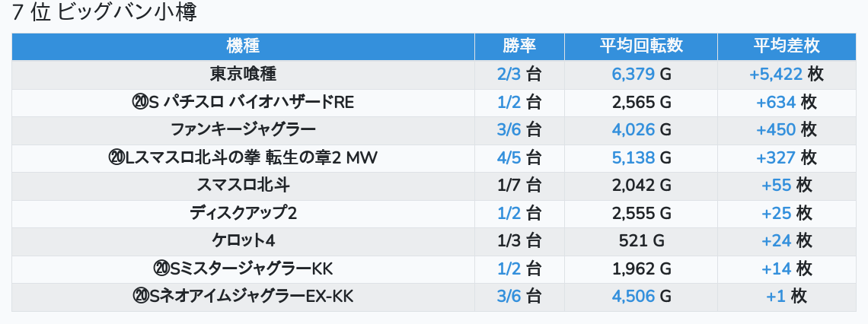868x324 pixels.
Task: Select the 東京喰種 machine name cell
Action: (x=243, y=74)
